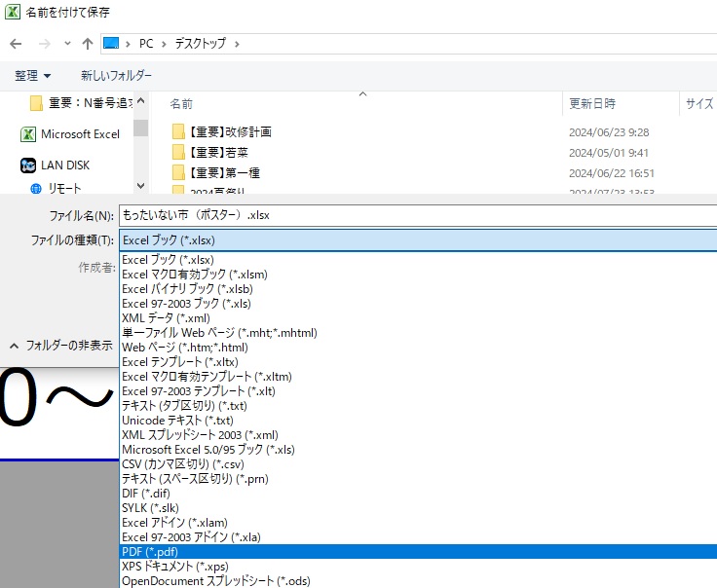This screenshot has width=717, height=588.
Task: Select Excel マクロ有効ブック (*.xlsm) option
Action: (x=194, y=275)
